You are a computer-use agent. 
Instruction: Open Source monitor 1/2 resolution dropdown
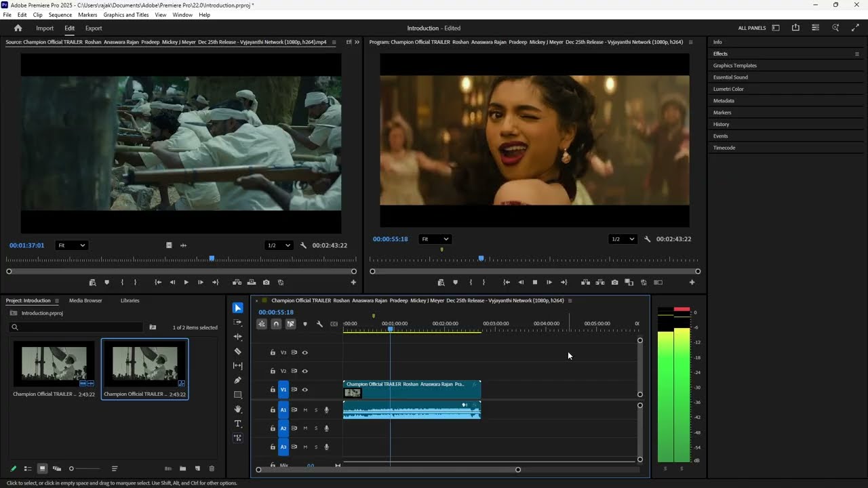click(278, 245)
